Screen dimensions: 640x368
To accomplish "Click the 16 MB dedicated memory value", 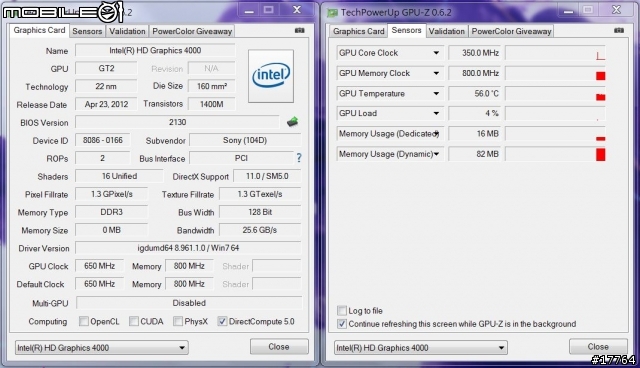I will click(475, 133).
